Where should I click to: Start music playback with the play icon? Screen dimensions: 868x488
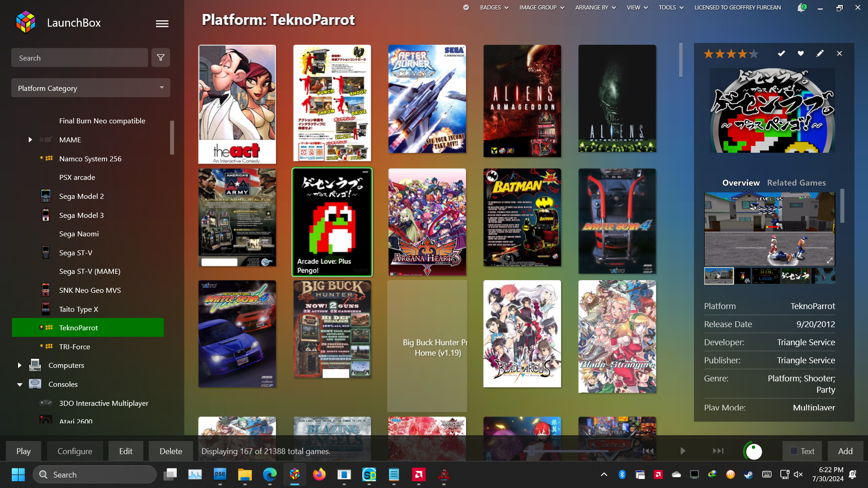(683, 451)
